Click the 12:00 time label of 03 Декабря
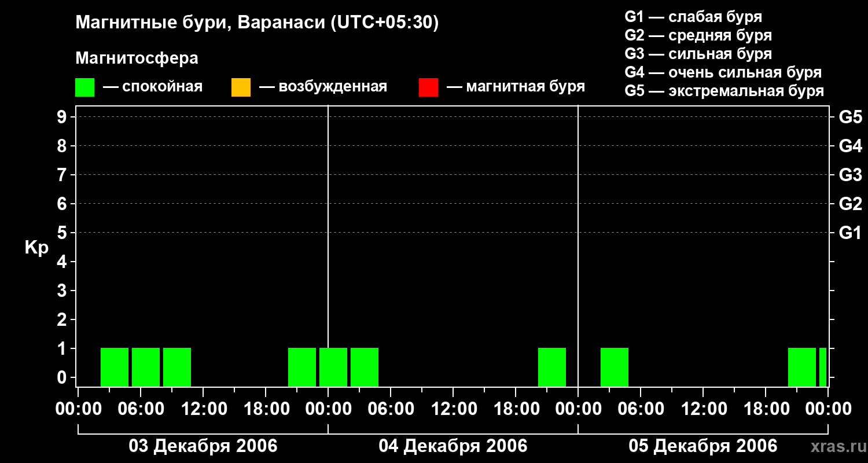The width and height of the screenshot is (868, 463). click(203, 409)
